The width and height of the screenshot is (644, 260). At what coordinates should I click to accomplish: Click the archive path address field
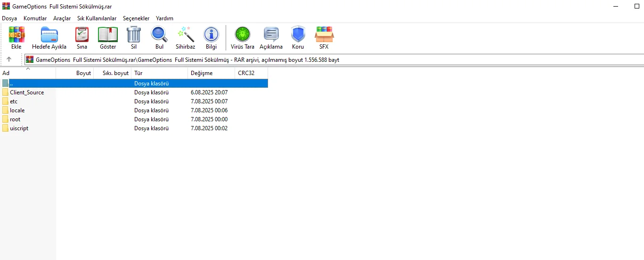tap(334, 60)
